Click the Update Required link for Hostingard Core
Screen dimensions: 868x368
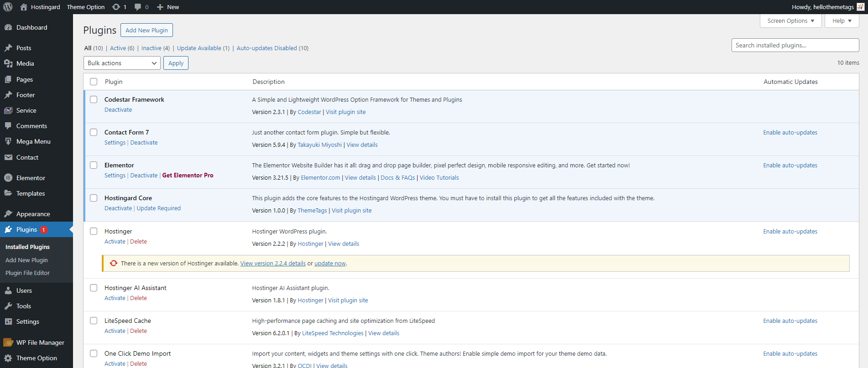click(x=158, y=208)
